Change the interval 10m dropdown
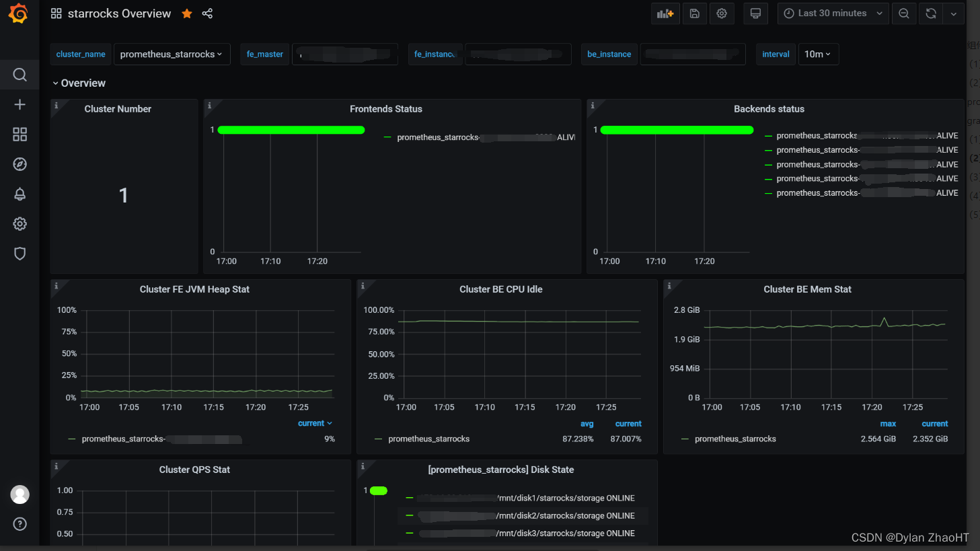This screenshot has height=551, width=980. coord(818,54)
